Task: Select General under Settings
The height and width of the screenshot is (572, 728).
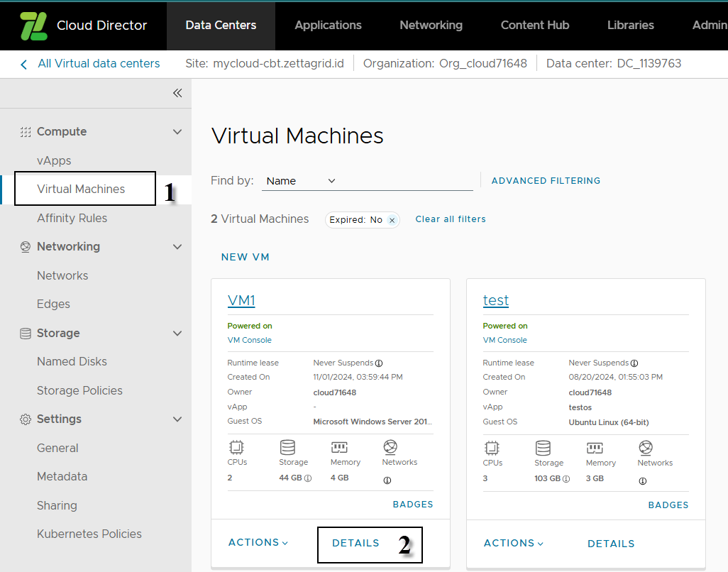Action: [x=57, y=448]
